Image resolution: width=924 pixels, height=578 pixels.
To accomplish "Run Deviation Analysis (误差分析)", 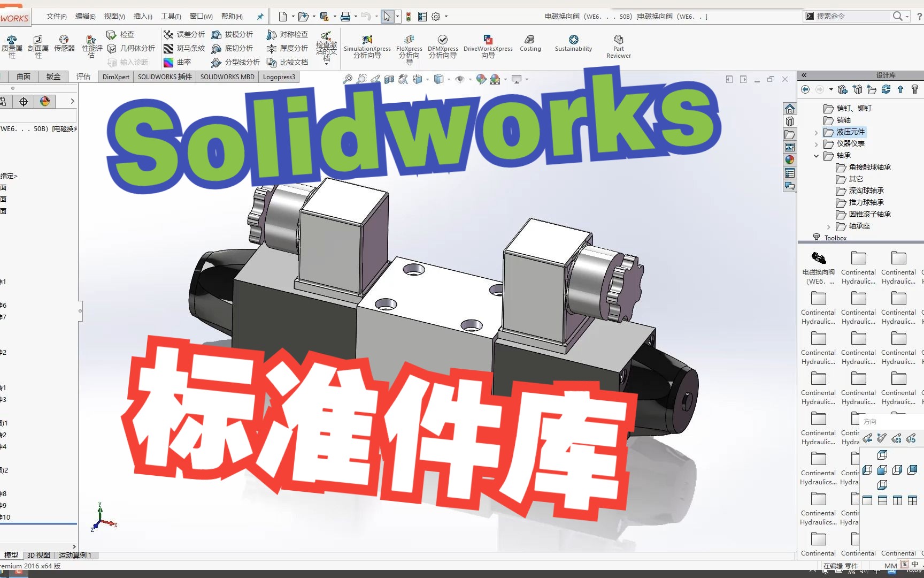I will (x=184, y=34).
